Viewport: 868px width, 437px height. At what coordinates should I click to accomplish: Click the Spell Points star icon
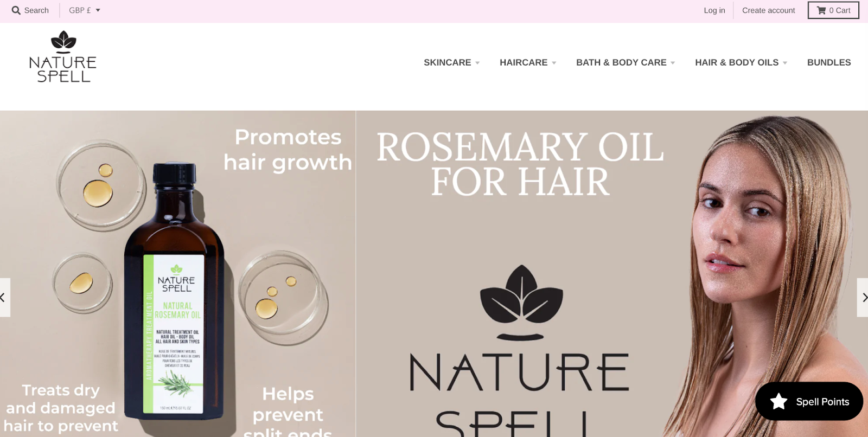(x=778, y=401)
